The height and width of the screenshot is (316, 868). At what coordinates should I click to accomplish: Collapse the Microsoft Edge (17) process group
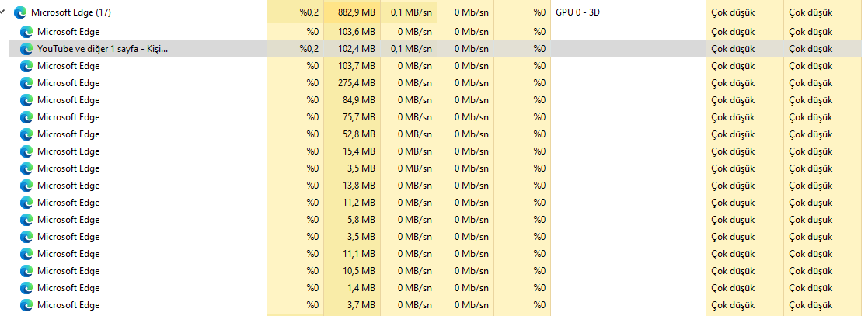[x=5, y=12]
